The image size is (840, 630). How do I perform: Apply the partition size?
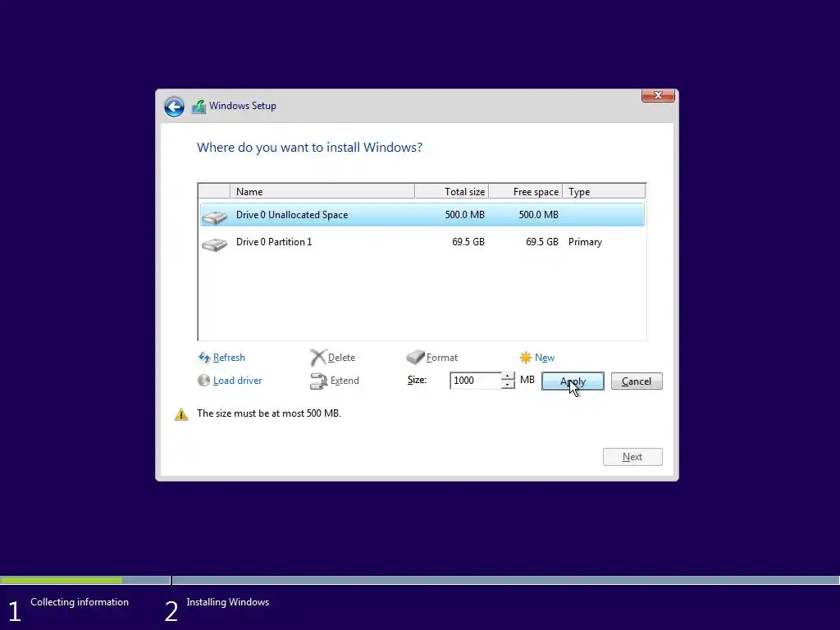pyautogui.click(x=573, y=381)
